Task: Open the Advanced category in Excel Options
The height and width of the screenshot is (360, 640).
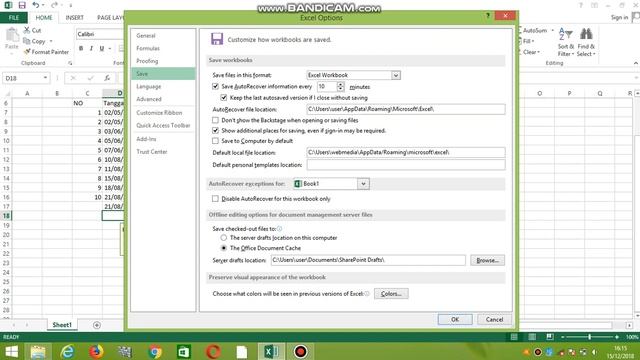Action: point(149,99)
